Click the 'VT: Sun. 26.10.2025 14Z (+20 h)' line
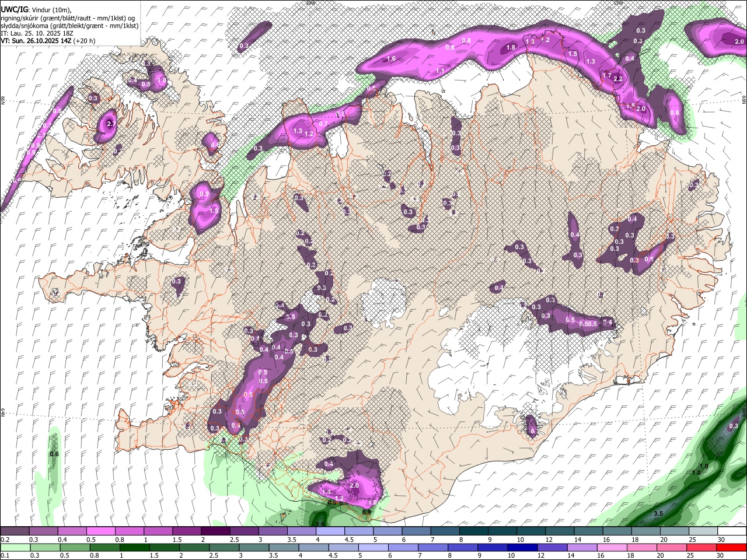 pos(48,41)
